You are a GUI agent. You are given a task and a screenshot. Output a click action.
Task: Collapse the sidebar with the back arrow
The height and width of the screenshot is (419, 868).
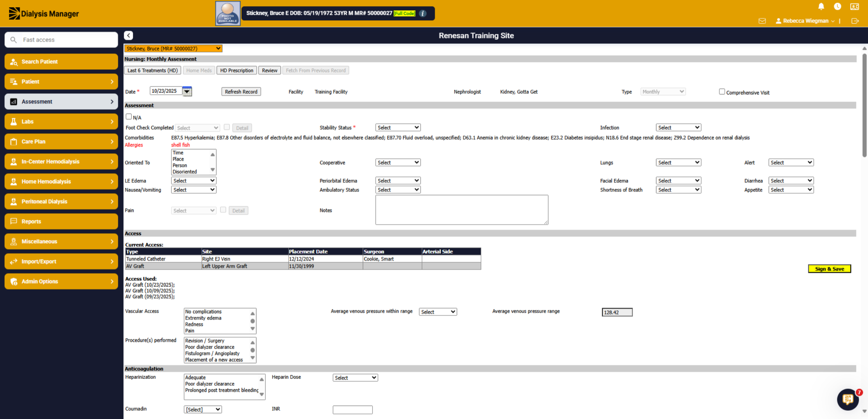(128, 35)
